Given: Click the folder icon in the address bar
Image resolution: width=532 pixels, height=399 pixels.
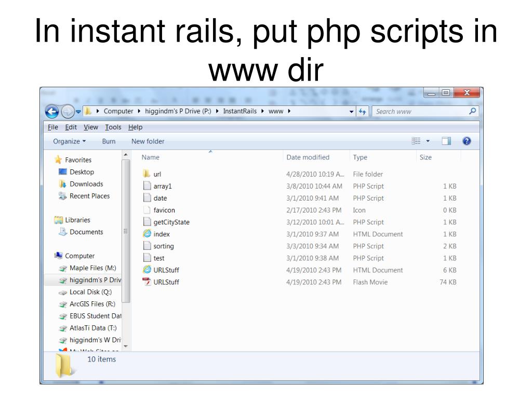Looking at the screenshot, I should coord(88,111).
